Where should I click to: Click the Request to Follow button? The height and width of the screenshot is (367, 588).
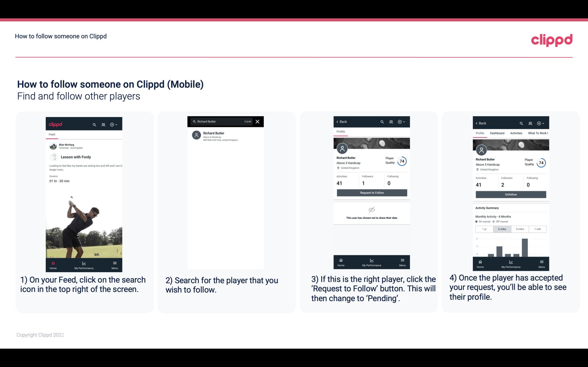coord(371,192)
